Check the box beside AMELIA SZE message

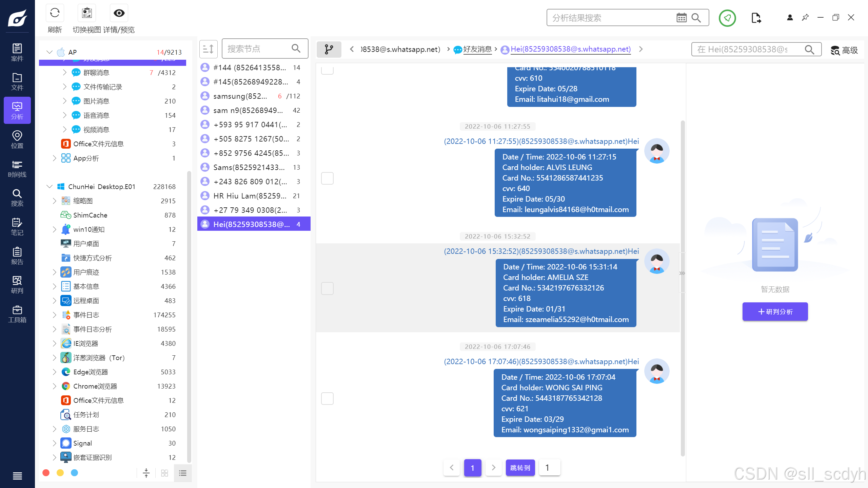(x=327, y=288)
